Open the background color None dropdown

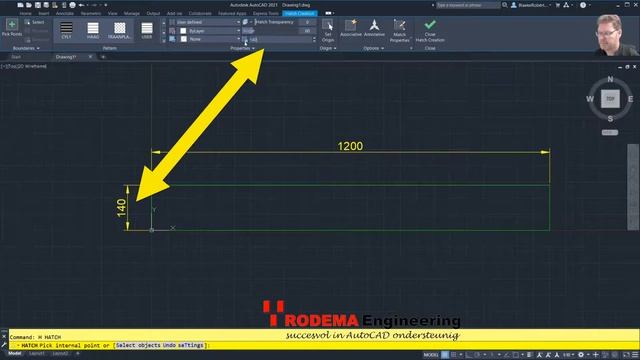(211, 39)
